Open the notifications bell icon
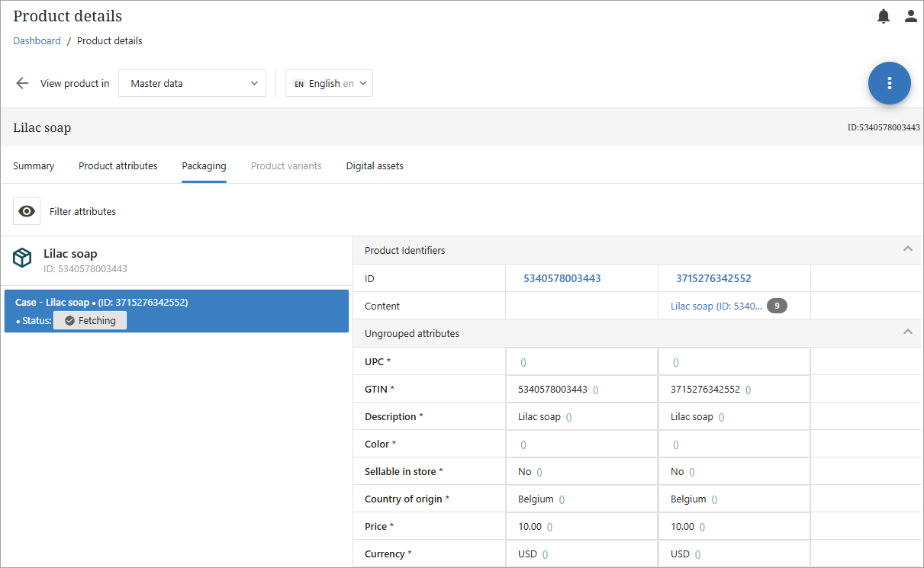 click(x=884, y=16)
